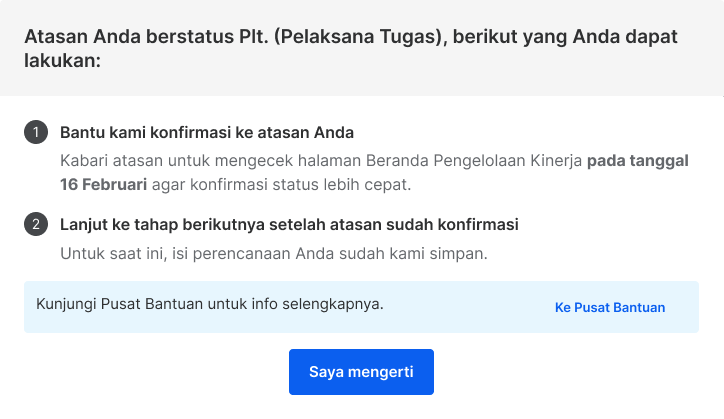This screenshot has height=419, width=724.
Task: Select heading "Lanjut ke tahap berikutnya setelah atasan sudah konfirmasi"
Action: coord(290,225)
